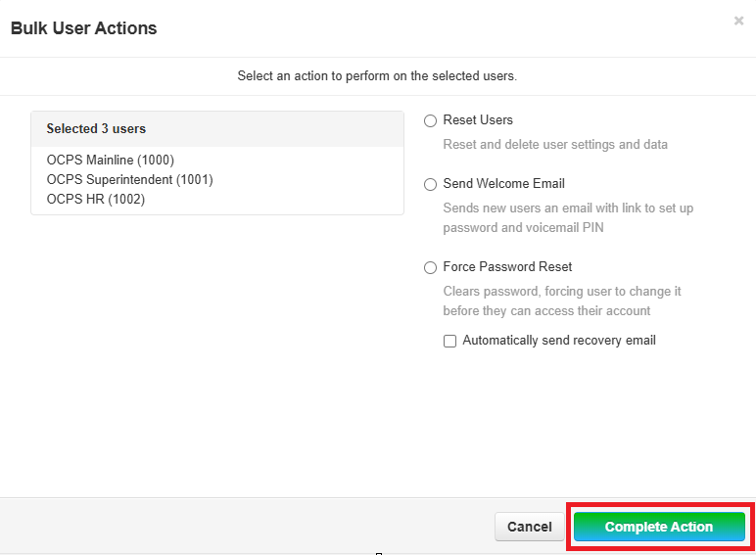Image resolution: width=756 pixels, height=555 pixels.
Task: Click the OCPS Superintendent (1001) entry
Action: click(x=129, y=179)
